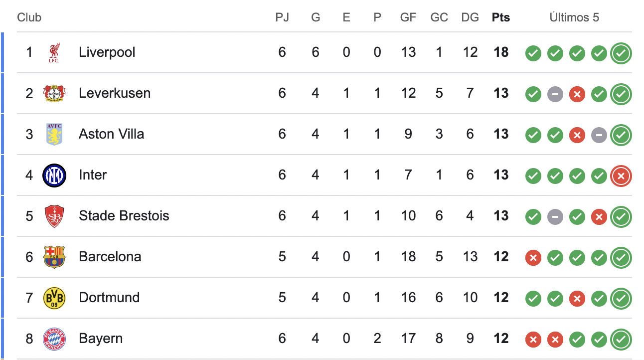
Task: Click the Pts column header
Action: point(500,17)
